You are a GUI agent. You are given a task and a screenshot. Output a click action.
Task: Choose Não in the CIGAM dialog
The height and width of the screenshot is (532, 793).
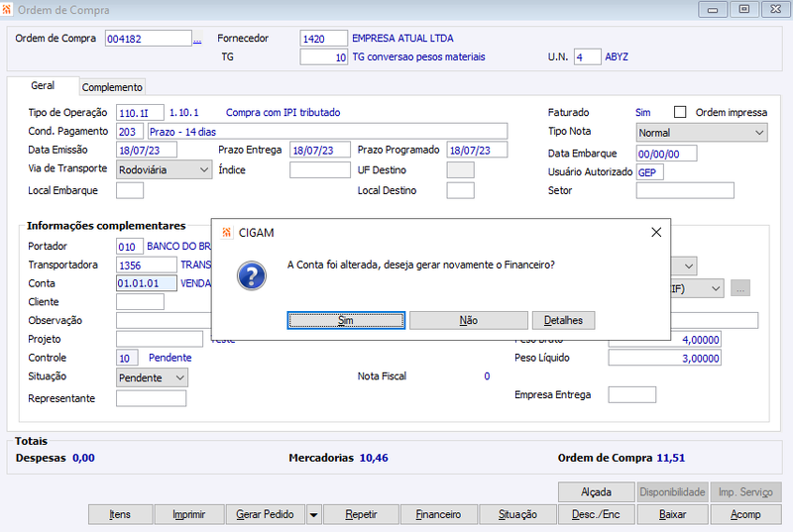point(468,320)
